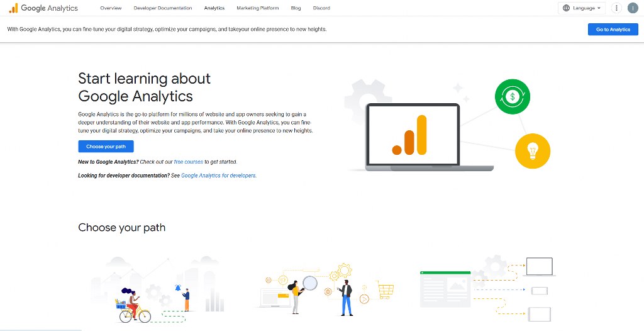Open Marketing Platform tab

pyautogui.click(x=257, y=8)
